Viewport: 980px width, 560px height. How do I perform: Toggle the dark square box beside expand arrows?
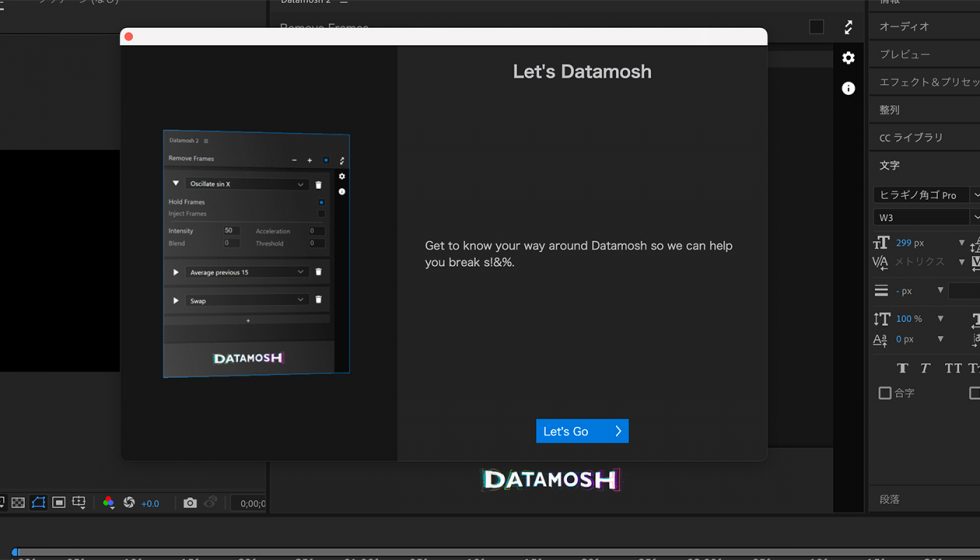[x=816, y=27]
